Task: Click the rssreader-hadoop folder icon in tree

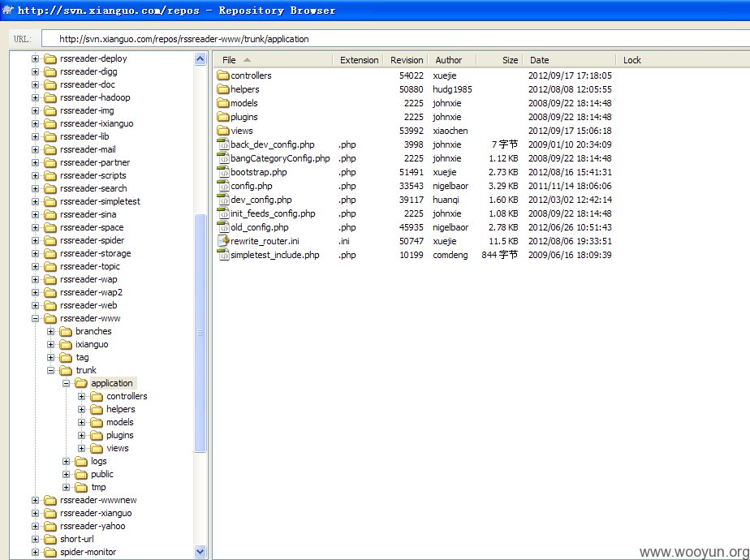Action: [50, 98]
